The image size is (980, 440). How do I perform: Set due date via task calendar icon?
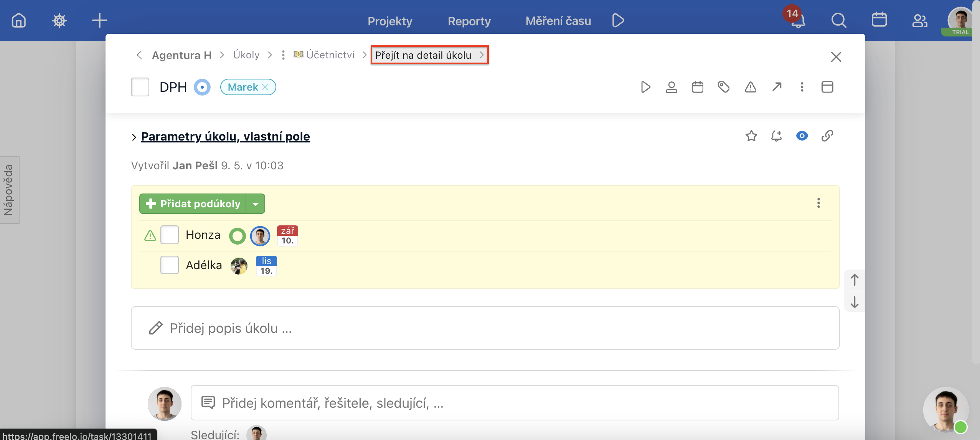tap(697, 87)
